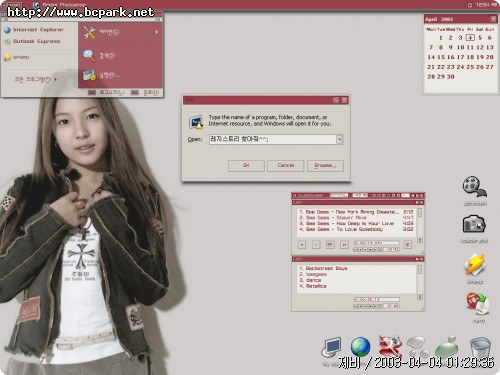Viewport: 500px width, 375px height.
Task: Select the beegees playlist entry
Action: click(313, 274)
